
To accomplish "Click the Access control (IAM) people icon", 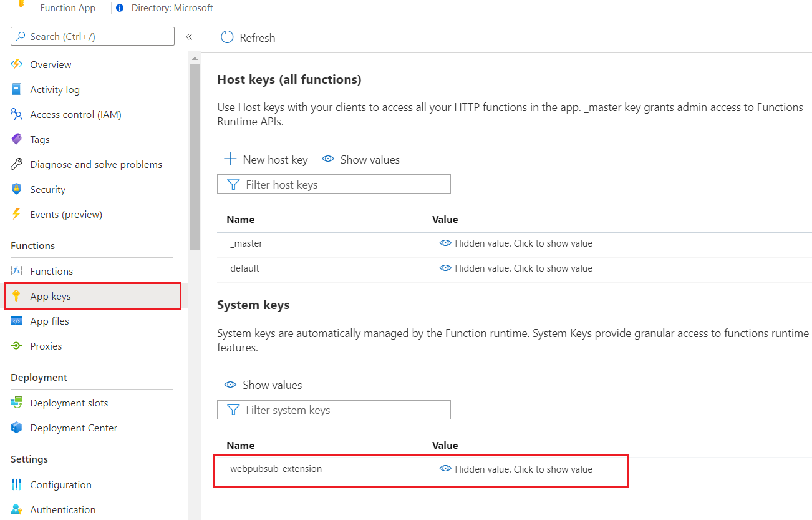I will point(17,114).
